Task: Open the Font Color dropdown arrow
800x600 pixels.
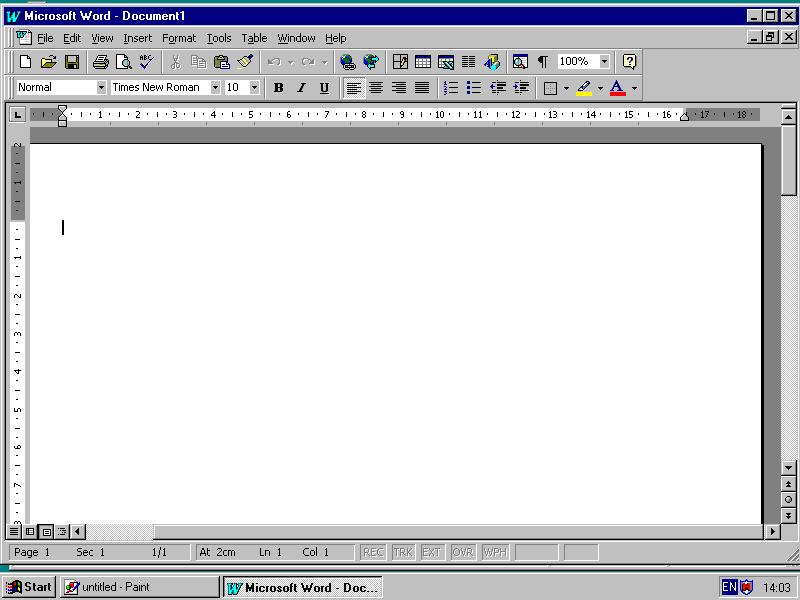Action: [634, 88]
